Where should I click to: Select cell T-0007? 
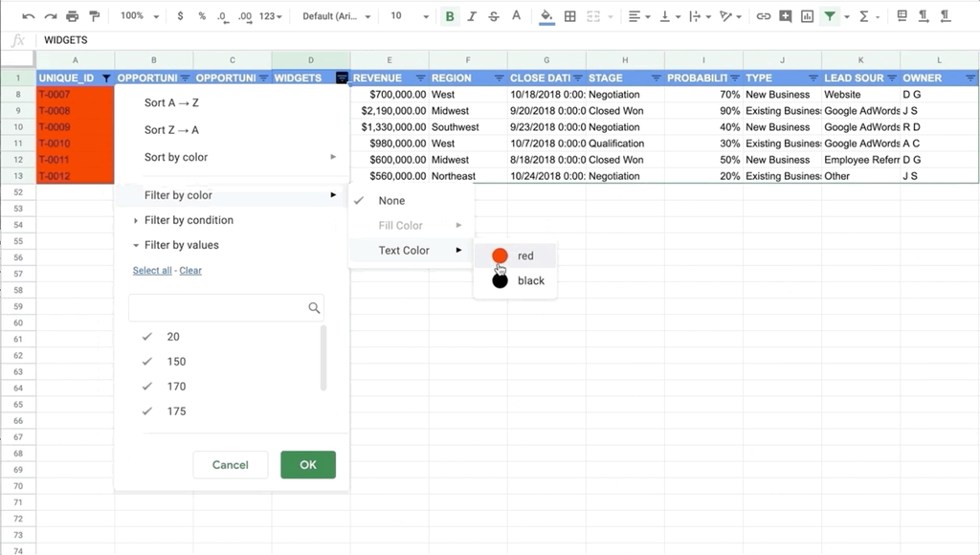pos(75,95)
